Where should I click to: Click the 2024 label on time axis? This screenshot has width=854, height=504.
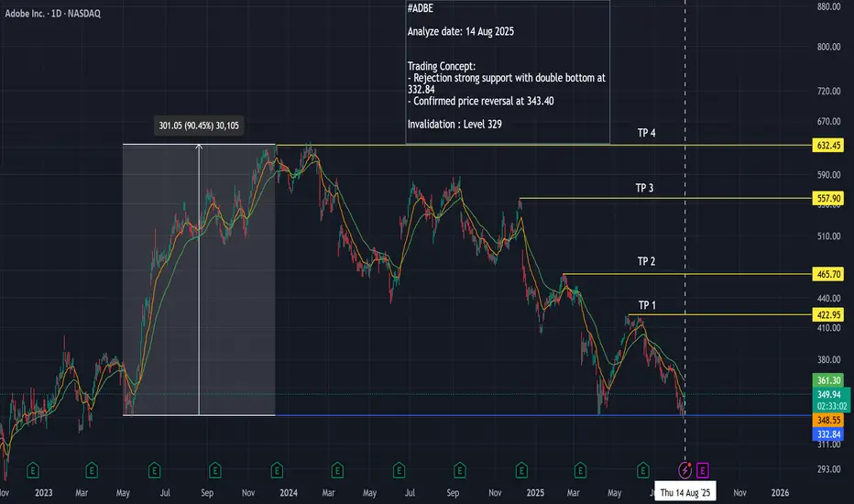(x=289, y=493)
